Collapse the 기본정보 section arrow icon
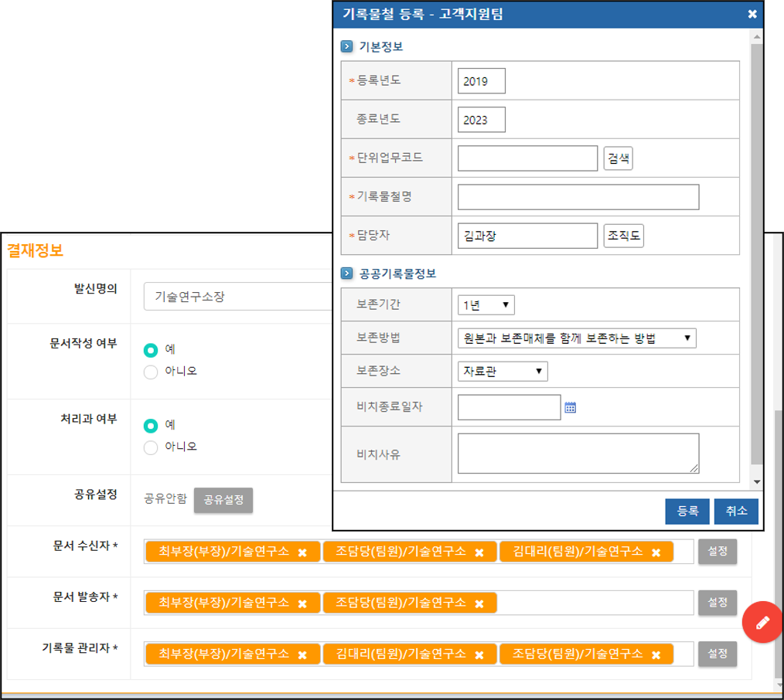784x700 pixels. 347,47
